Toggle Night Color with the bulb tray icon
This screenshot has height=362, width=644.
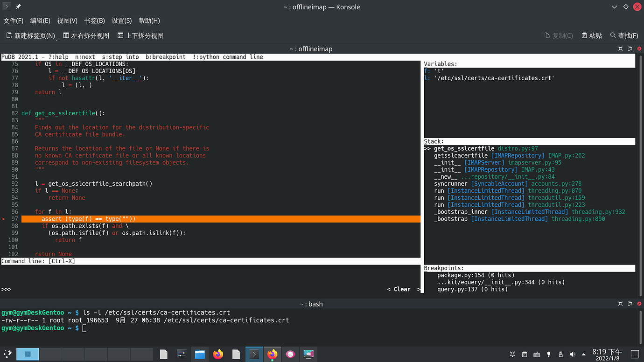548,355
